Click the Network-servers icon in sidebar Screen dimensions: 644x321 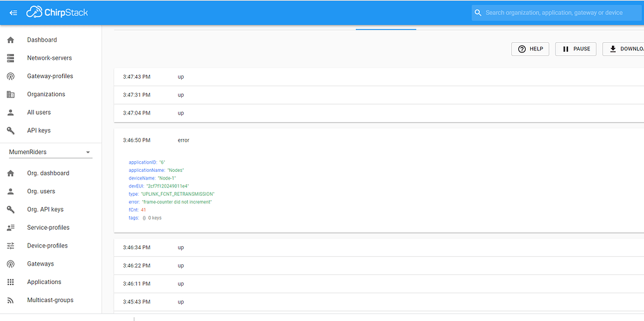click(x=11, y=58)
